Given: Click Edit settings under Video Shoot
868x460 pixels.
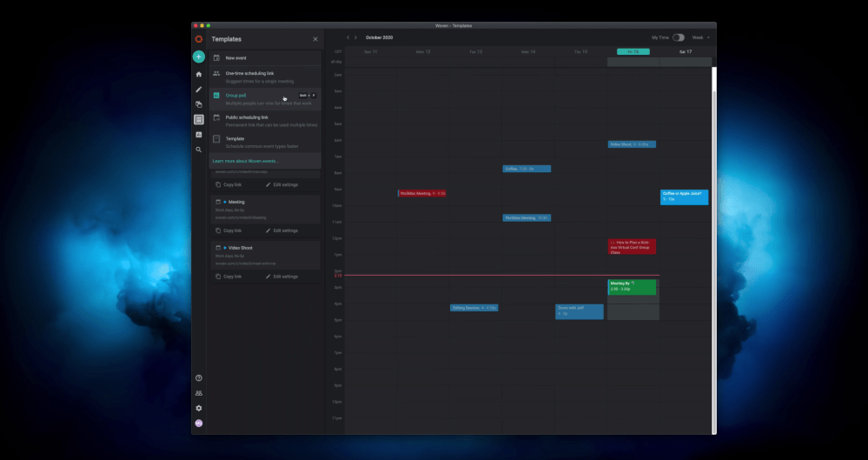Looking at the screenshot, I should click(x=282, y=277).
